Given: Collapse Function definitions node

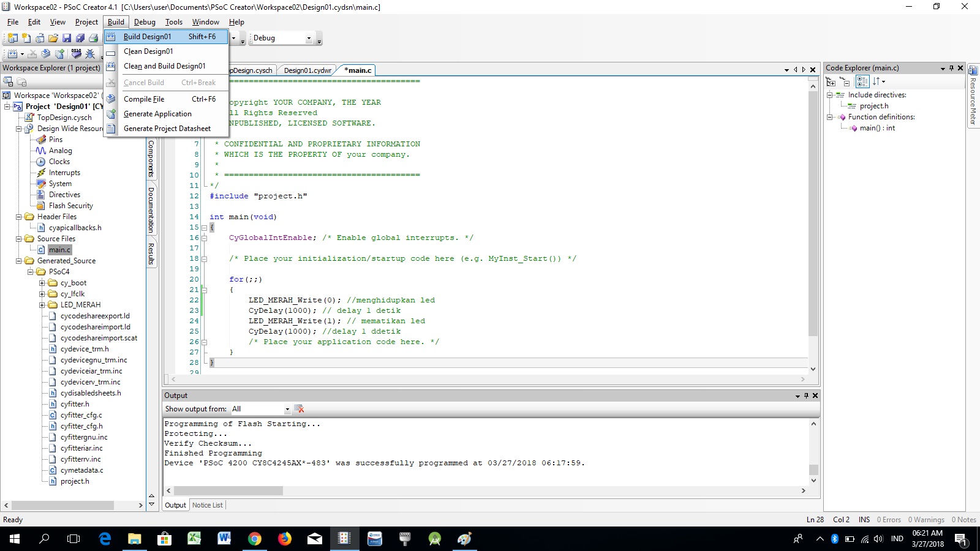Looking at the screenshot, I should [x=830, y=117].
